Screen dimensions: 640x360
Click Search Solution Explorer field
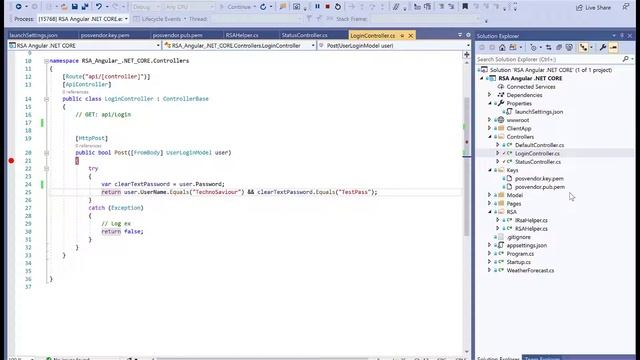[x=549, y=59]
